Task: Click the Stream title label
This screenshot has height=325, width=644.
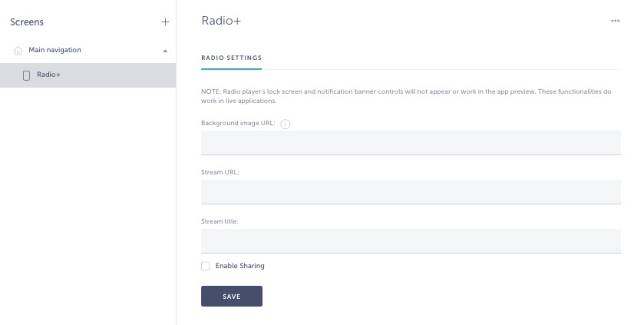Action: 220,221
